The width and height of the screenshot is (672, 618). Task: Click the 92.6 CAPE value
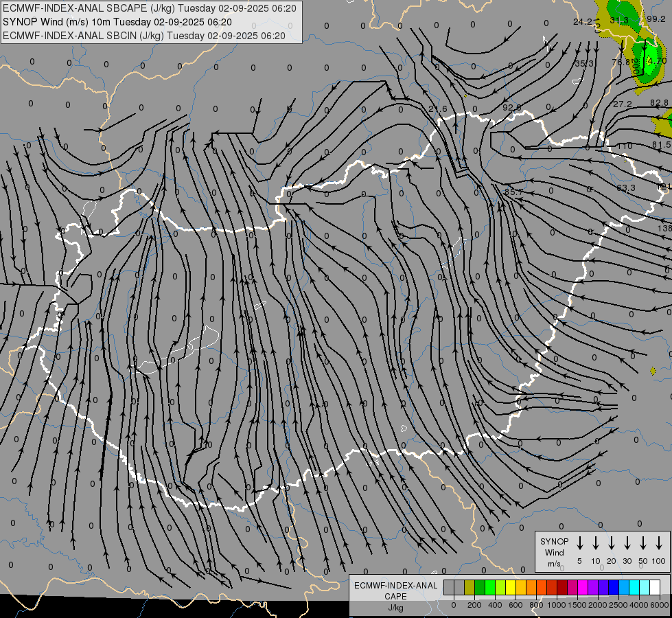[512, 107]
